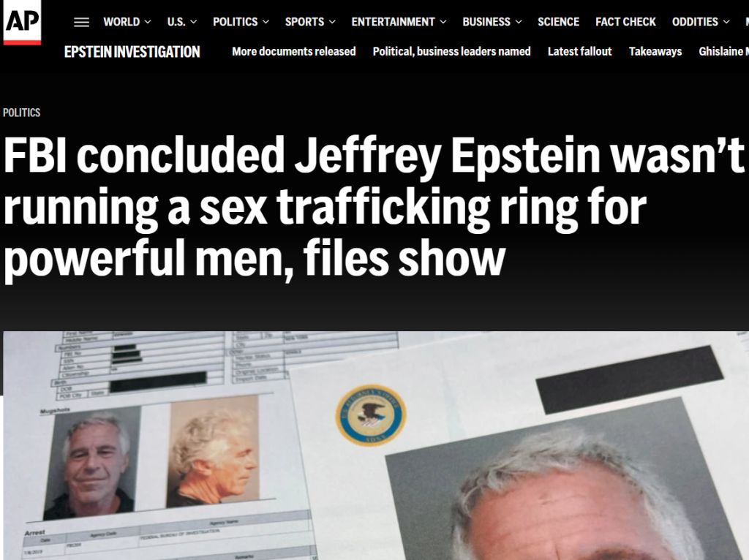
Task: Select More documents released link
Action: tap(294, 52)
